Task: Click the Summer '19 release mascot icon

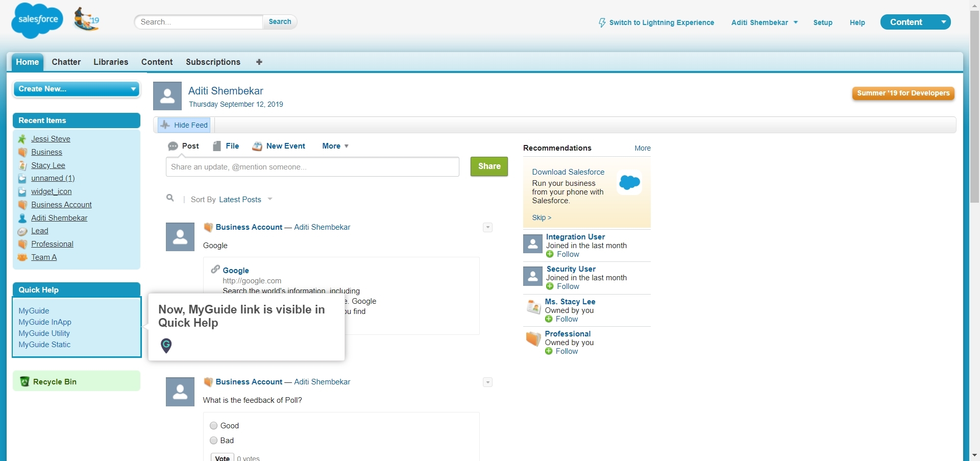Action: coord(86,19)
